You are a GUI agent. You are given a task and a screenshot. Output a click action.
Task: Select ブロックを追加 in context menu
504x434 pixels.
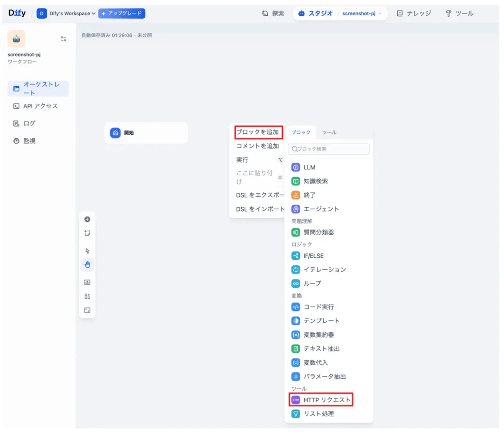[257, 132]
